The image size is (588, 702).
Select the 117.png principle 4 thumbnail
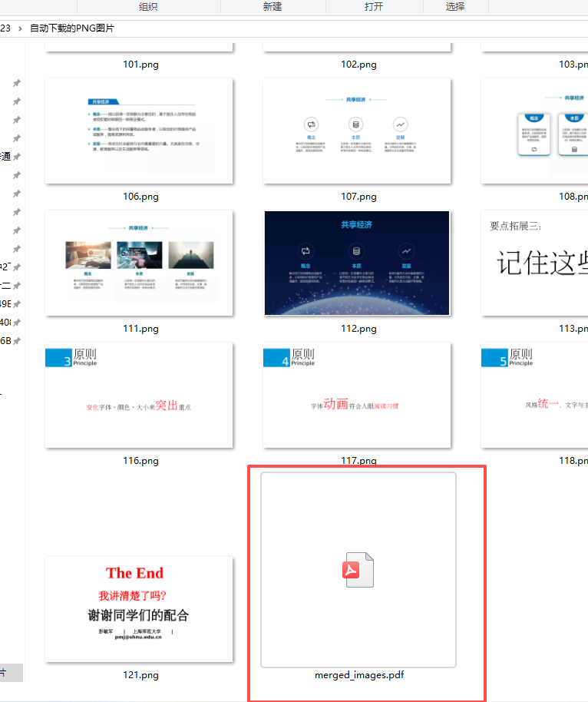357,395
